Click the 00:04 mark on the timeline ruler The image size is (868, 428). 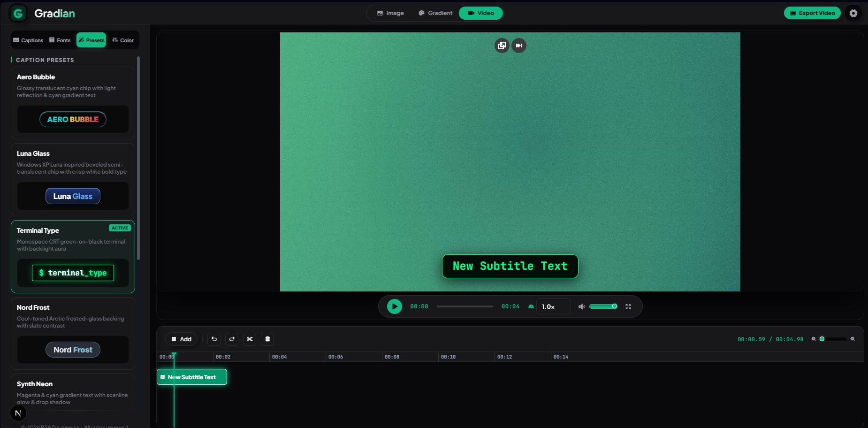click(x=279, y=357)
